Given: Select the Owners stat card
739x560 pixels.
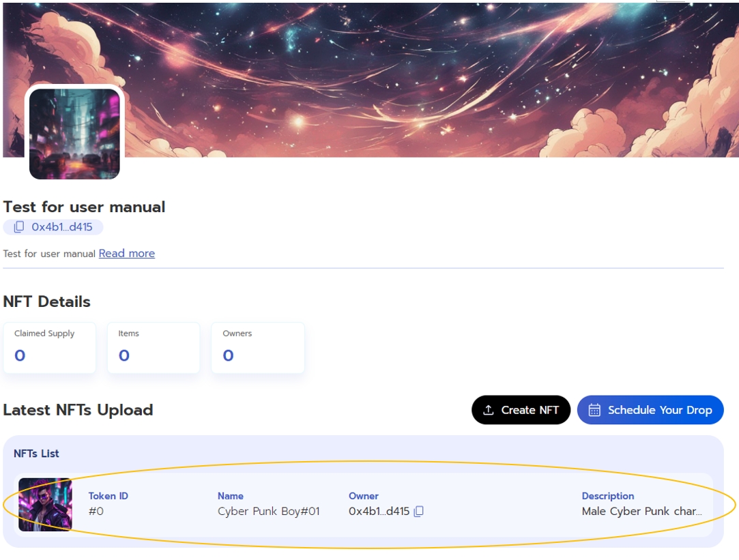Looking at the screenshot, I should point(257,348).
